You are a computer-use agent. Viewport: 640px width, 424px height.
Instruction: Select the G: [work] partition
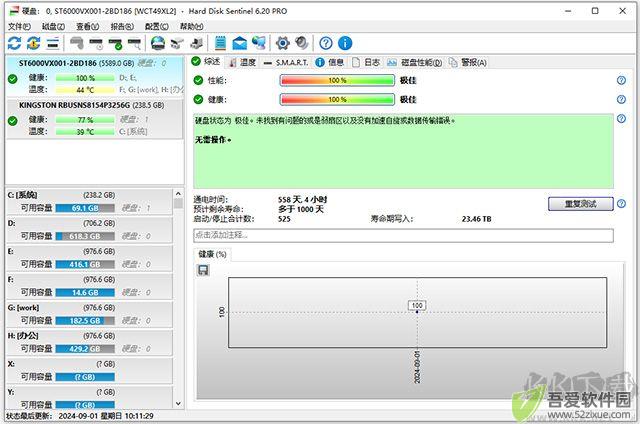(89, 314)
